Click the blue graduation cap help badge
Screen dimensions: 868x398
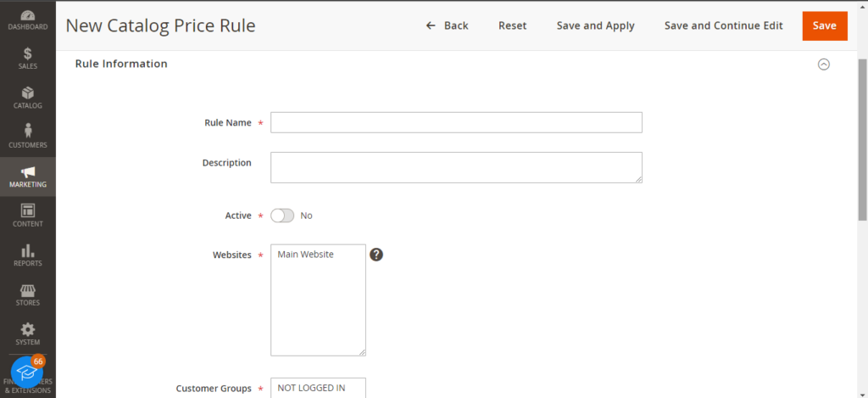point(26,372)
